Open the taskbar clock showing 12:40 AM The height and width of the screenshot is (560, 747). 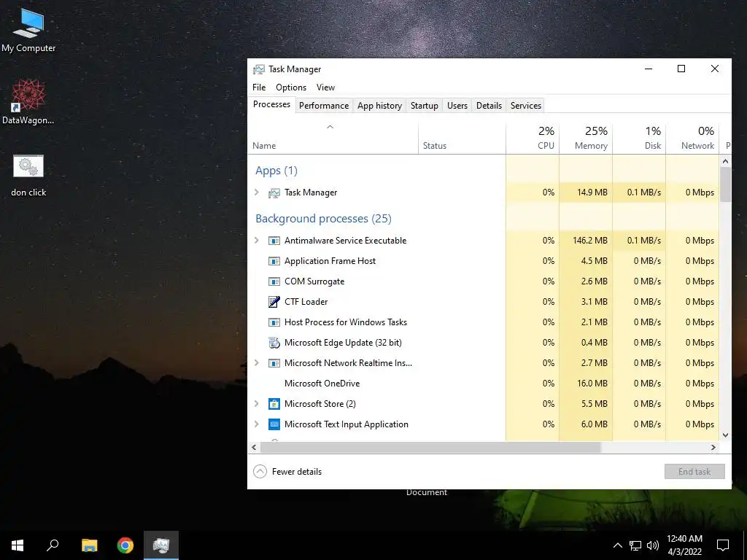point(684,545)
